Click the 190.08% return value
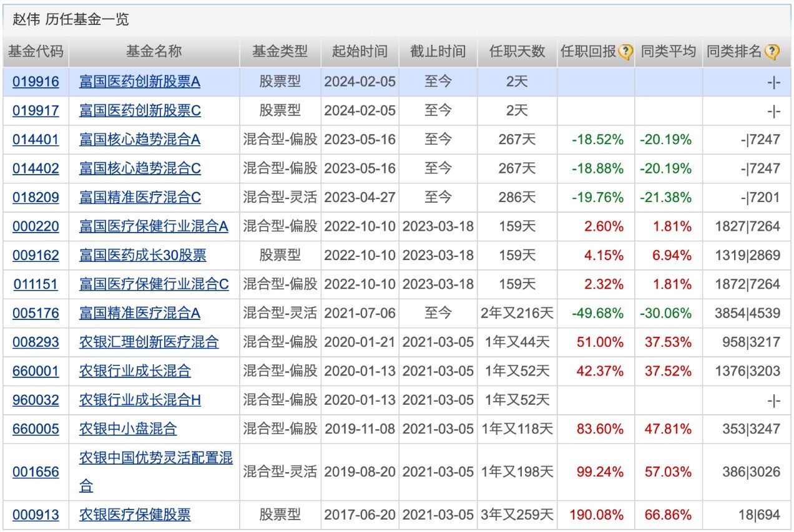794x532 pixels. click(x=596, y=515)
